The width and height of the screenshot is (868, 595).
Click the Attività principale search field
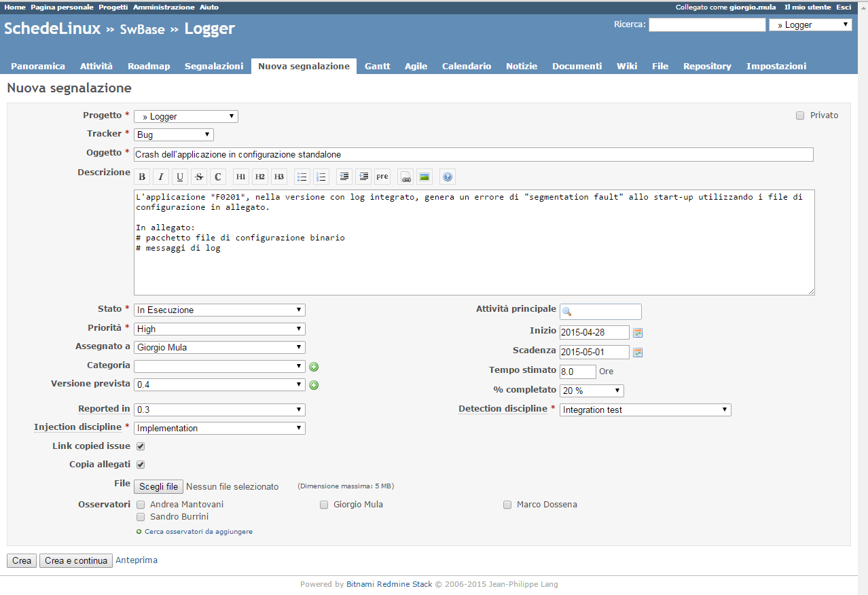[600, 311]
